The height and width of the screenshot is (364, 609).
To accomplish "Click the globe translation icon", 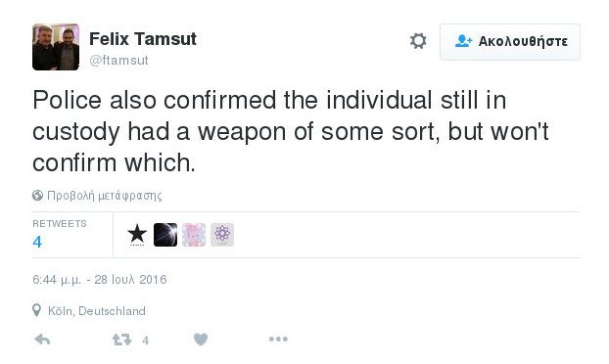I will coord(37,195).
